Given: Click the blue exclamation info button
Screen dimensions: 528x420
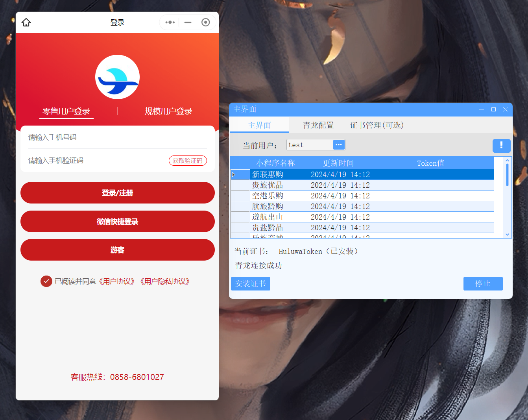Looking at the screenshot, I should 501,146.
